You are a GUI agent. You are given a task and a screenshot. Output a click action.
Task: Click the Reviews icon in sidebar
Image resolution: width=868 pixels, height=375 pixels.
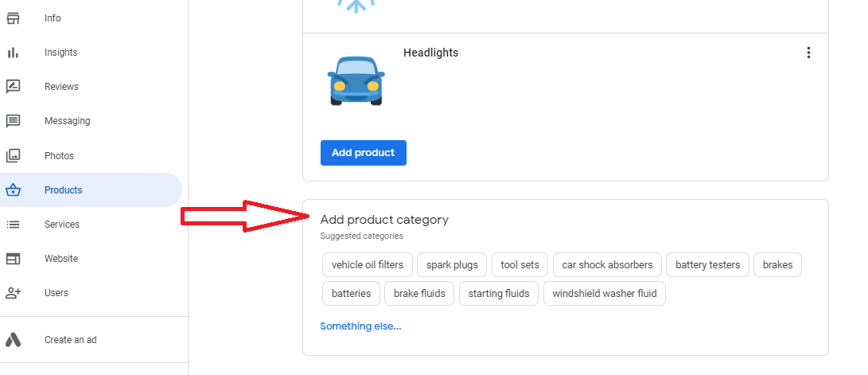click(x=13, y=87)
